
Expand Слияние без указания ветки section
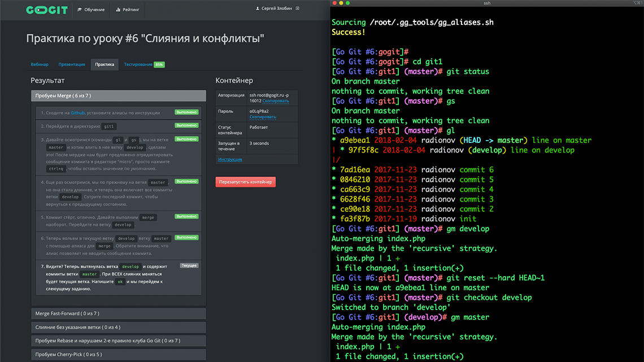click(x=118, y=327)
